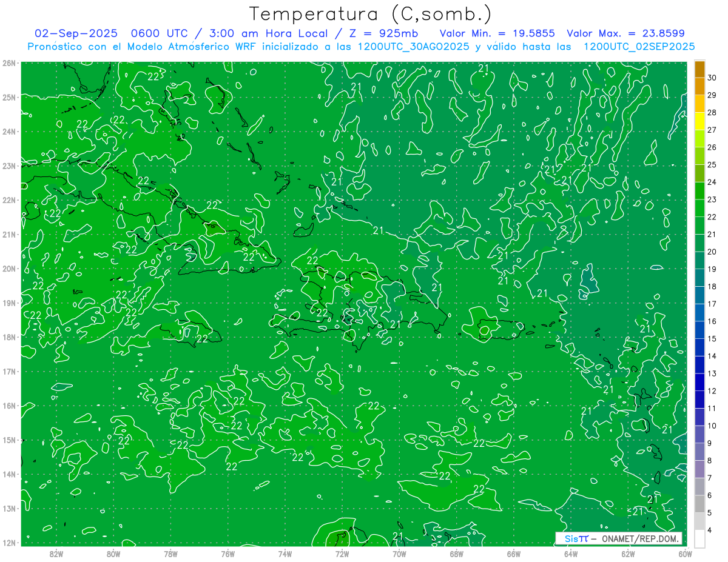728x562 pixels.
Task: Click the 18N latitude axis label
Action: click(x=8, y=337)
